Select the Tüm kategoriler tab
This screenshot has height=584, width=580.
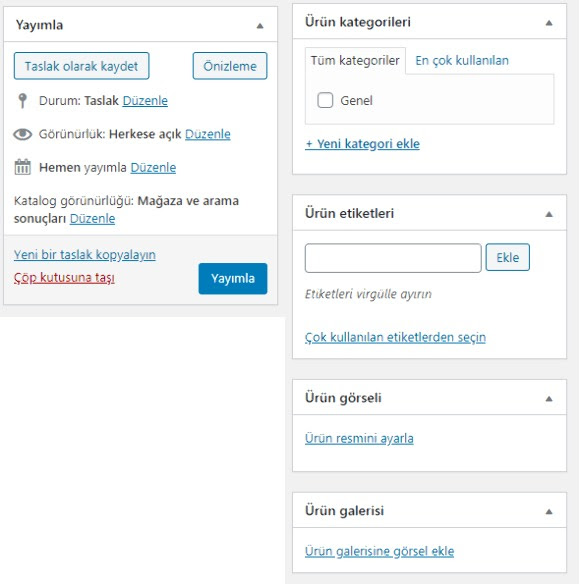[x=355, y=60]
